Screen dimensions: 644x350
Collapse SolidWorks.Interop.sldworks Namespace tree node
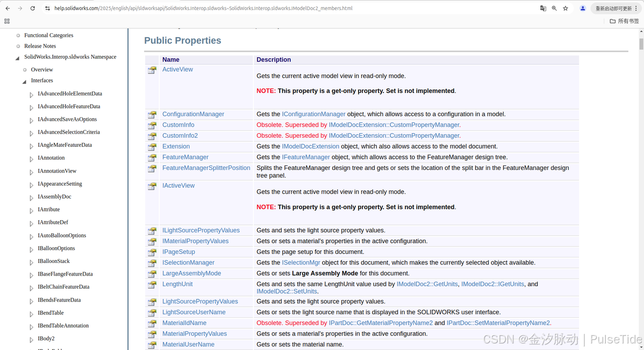click(x=18, y=57)
